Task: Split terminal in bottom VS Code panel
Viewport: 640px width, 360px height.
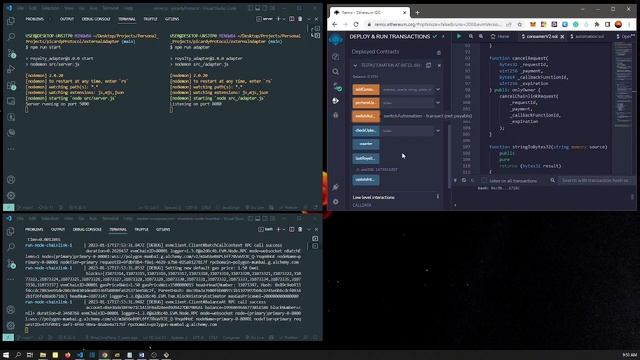Action: (291, 229)
